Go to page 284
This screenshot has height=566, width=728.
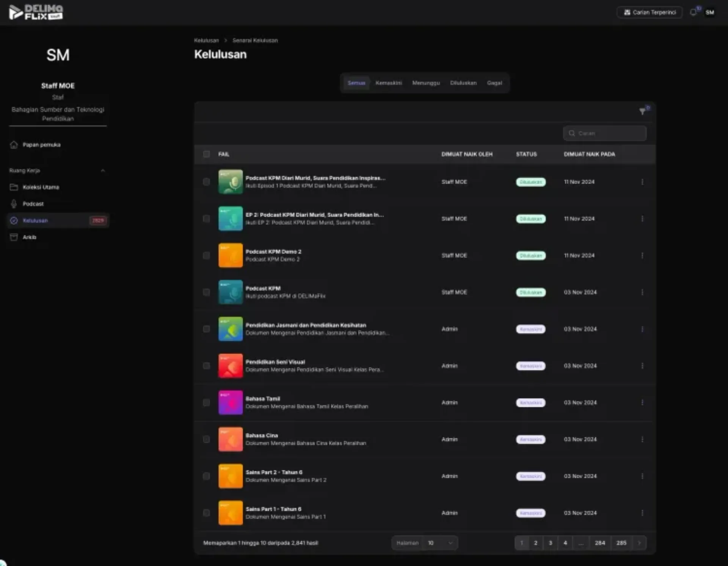point(600,543)
